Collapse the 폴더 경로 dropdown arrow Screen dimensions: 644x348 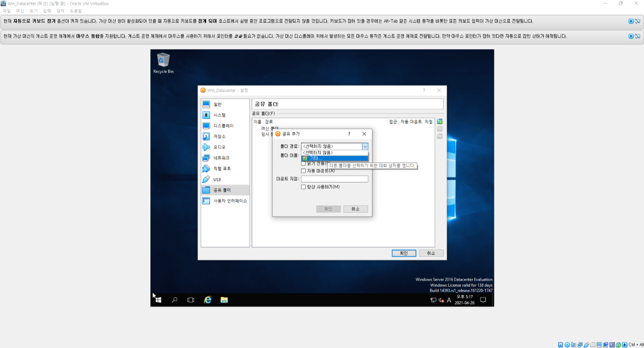point(365,146)
